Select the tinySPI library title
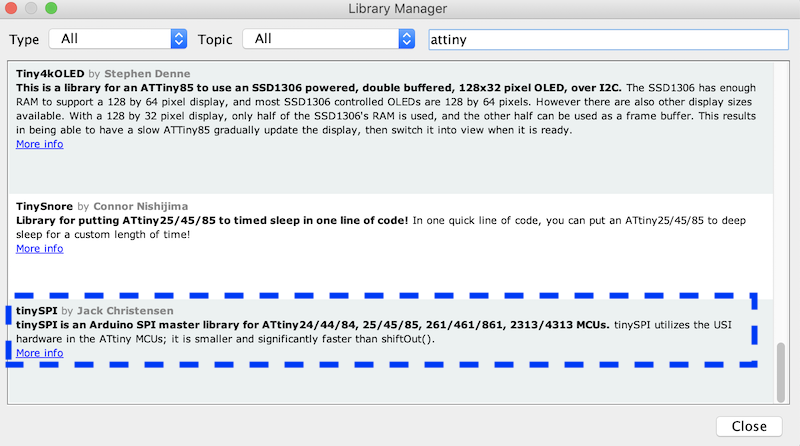This screenshot has height=446, width=800. coord(37,310)
